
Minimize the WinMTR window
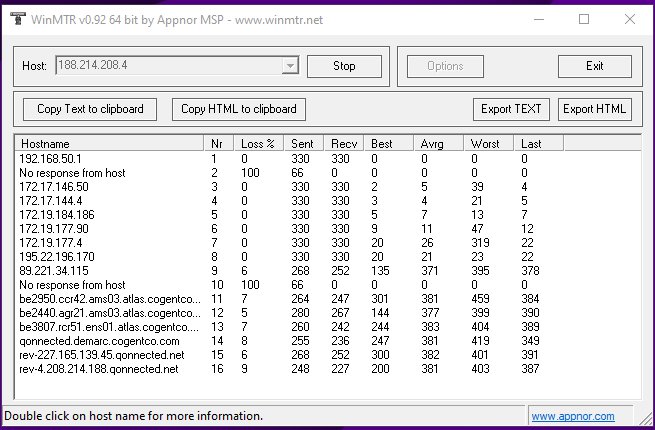pyautogui.click(x=538, y=19)
